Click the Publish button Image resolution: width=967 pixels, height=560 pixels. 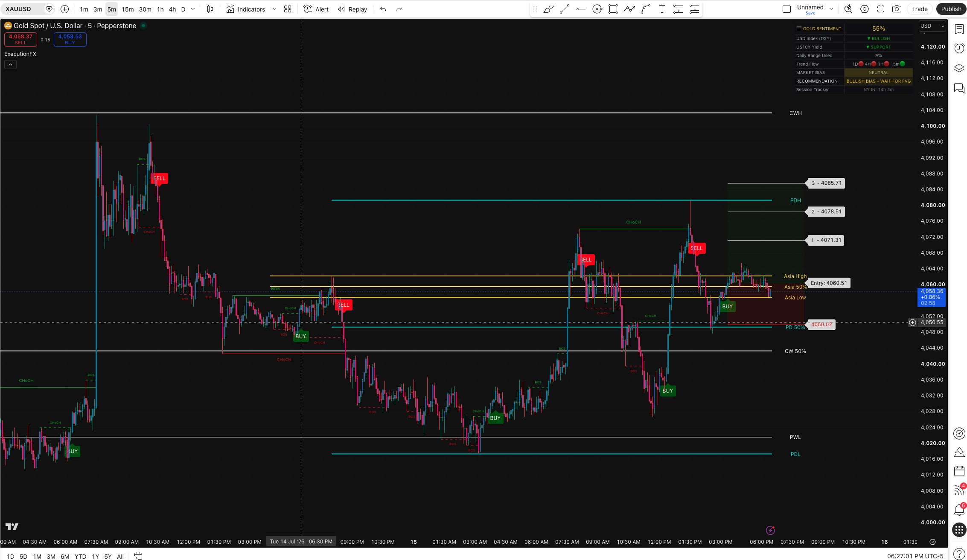pyautogui.click(x=951, y=9)
